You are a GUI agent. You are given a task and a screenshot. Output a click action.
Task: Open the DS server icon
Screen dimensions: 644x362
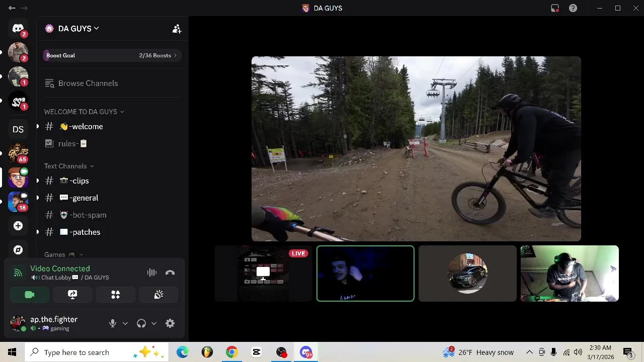[18, 129]
